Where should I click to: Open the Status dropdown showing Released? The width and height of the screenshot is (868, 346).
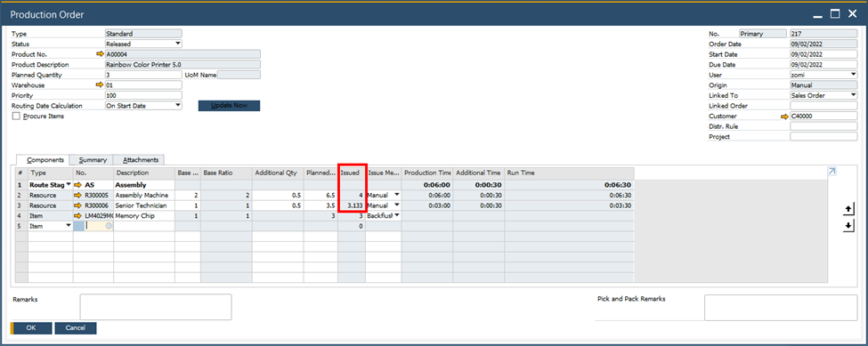point(178,44)
